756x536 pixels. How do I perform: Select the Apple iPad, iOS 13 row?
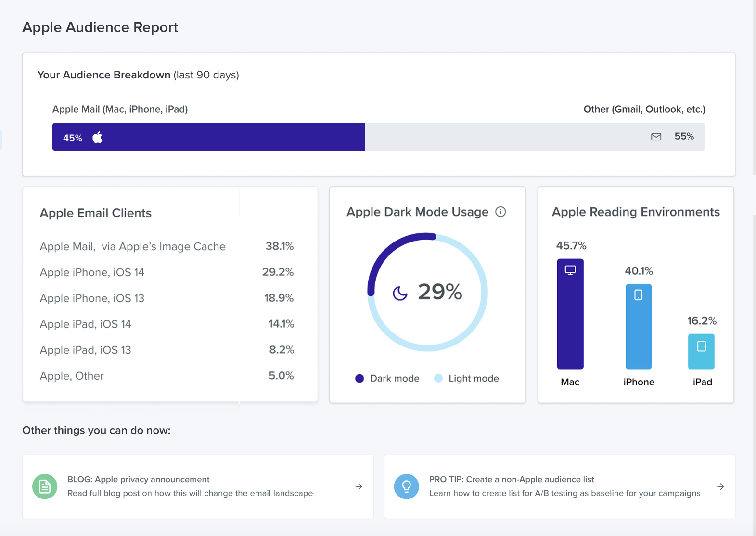(x=167, y=350)
